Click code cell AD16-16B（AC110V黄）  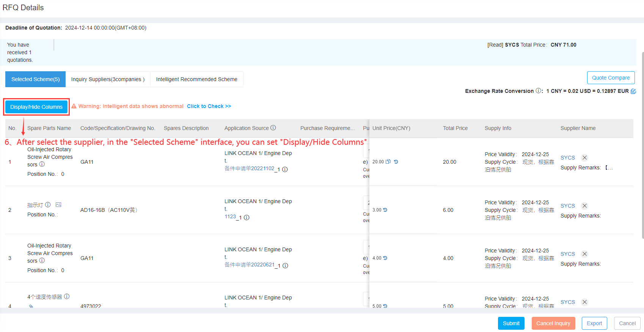(109, 210)
